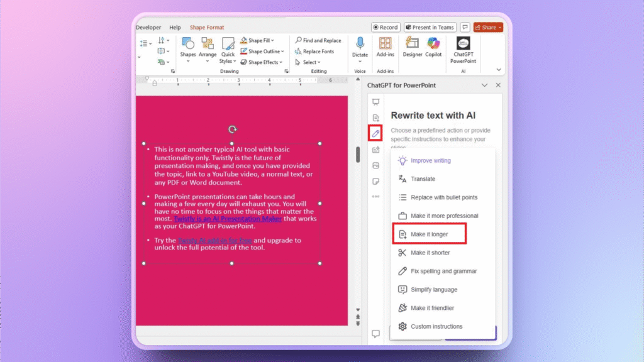Switch to the Shape Format ribbon tab
The width and height of the screenshot is (644, 362).
click(x=206, y=27)
